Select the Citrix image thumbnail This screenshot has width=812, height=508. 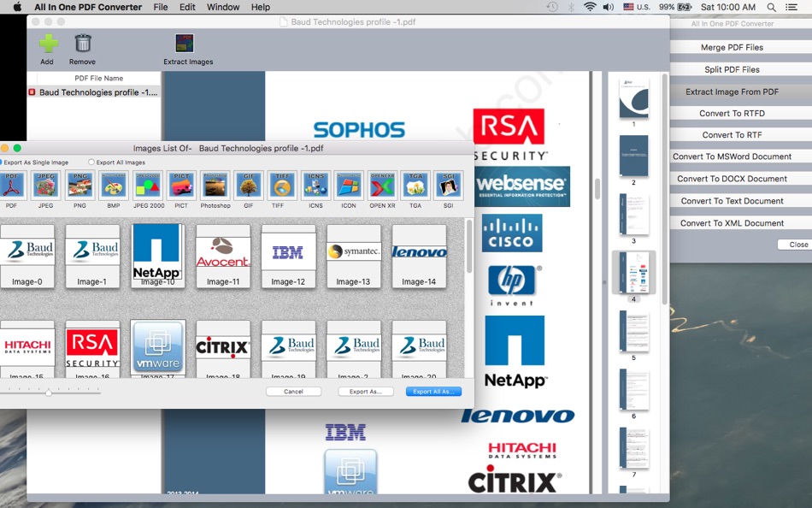(x=223, y=349)
